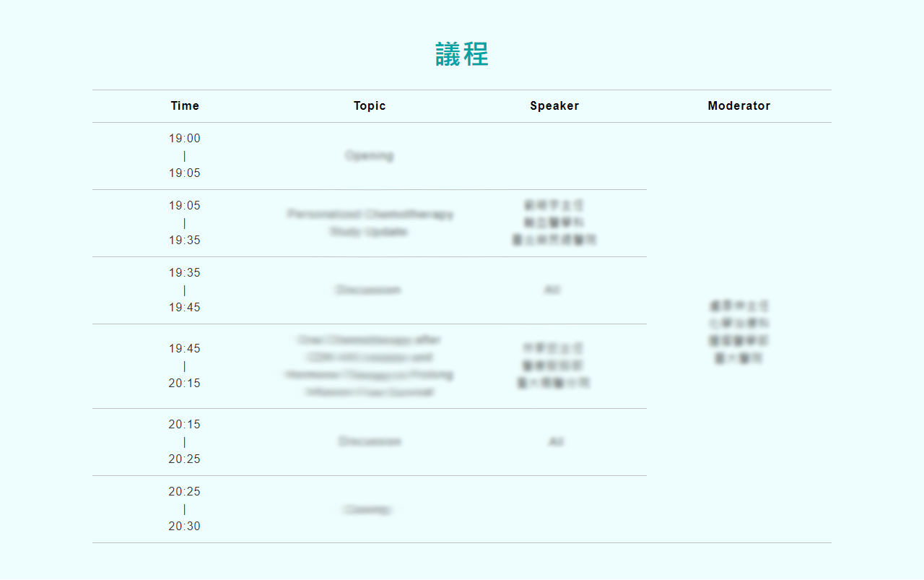This screenshot has height=580, width=924.
Task: Click the four-line topic in the 19:45 row
Action: pos(369,365)
